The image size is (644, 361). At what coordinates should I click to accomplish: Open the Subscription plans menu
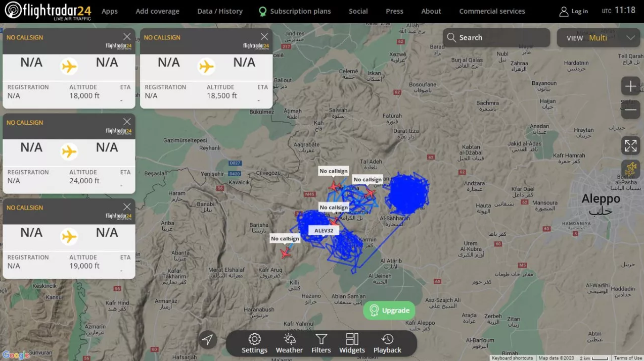(295, 11)
